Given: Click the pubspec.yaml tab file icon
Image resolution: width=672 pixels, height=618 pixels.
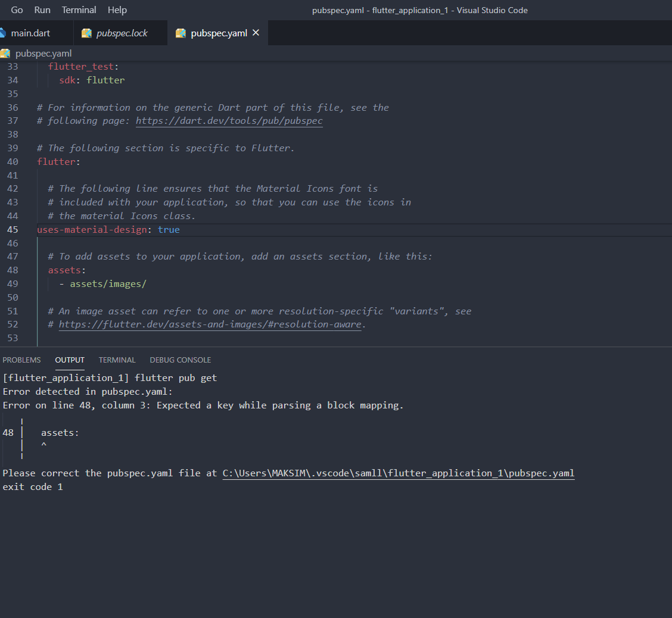Looking at the screenshot, I should (181, 33).
